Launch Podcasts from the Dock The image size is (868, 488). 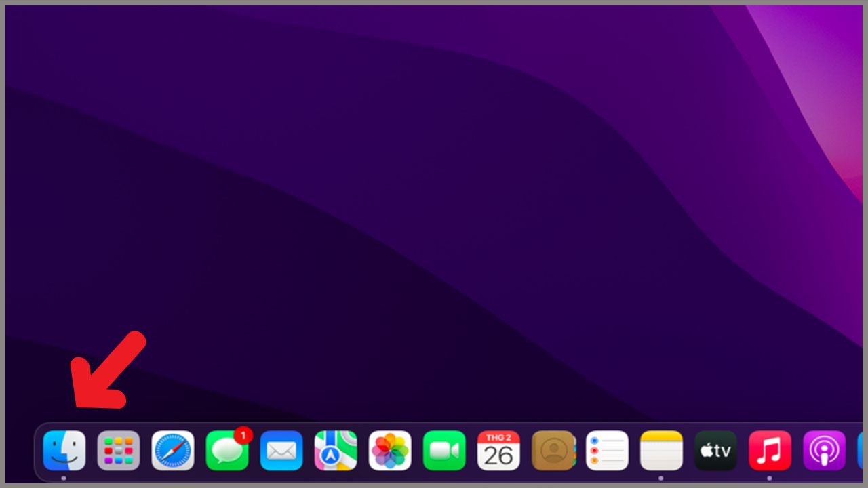click(x=824, y=451)
